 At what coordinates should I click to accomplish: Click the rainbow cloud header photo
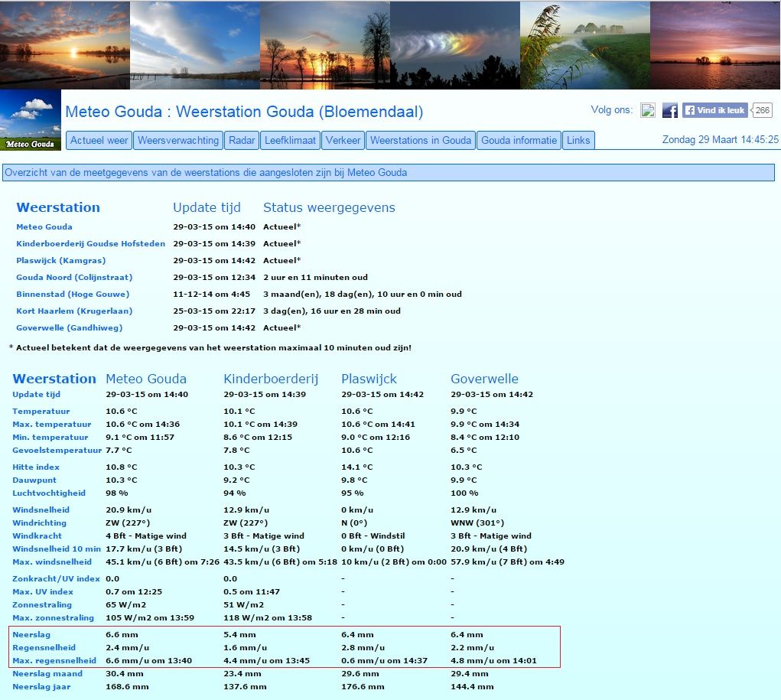click(454, 45)
